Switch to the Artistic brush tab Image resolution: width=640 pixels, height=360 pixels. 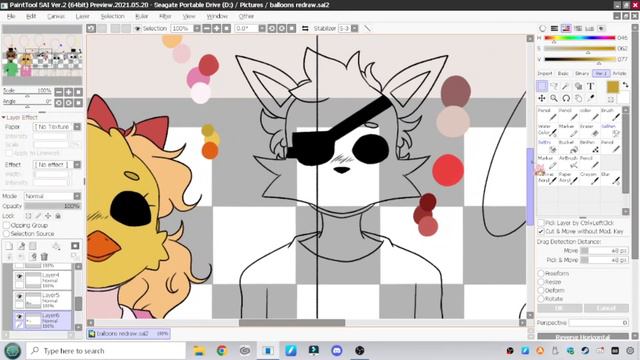[x=619, y=73]
